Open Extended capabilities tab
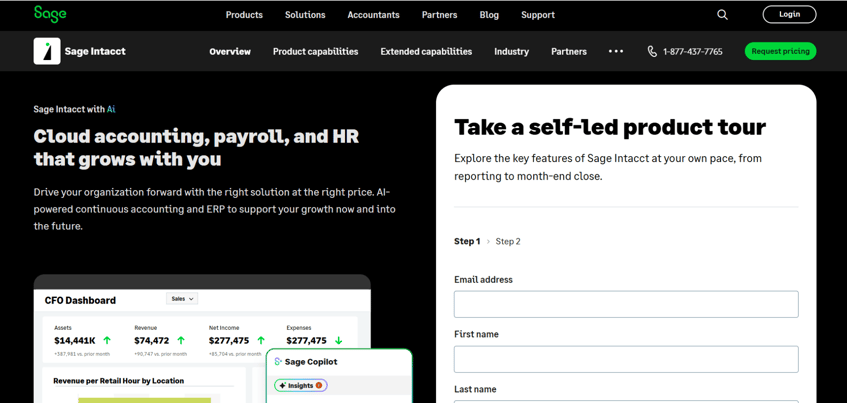 click(x=426, y=51)
